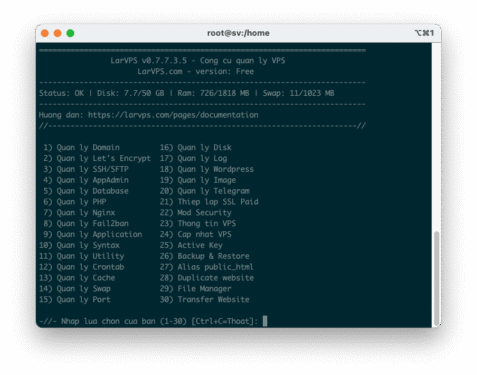Viewport: 477px width, 375px height.
Task: Click 'Ram: 726/1818 MB' value
Action: click(213, 93)
